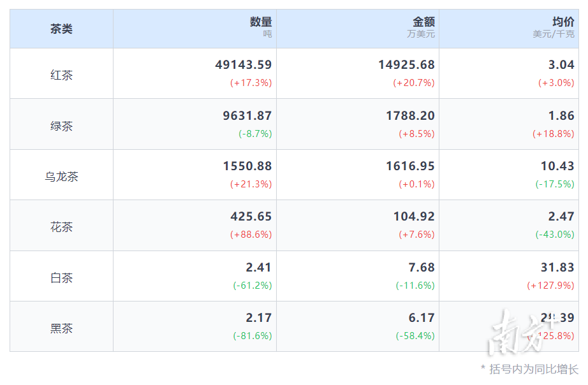Click the 1616.95 oolong amount value
This screenshot has width=588, height=385.
[410, 166]
